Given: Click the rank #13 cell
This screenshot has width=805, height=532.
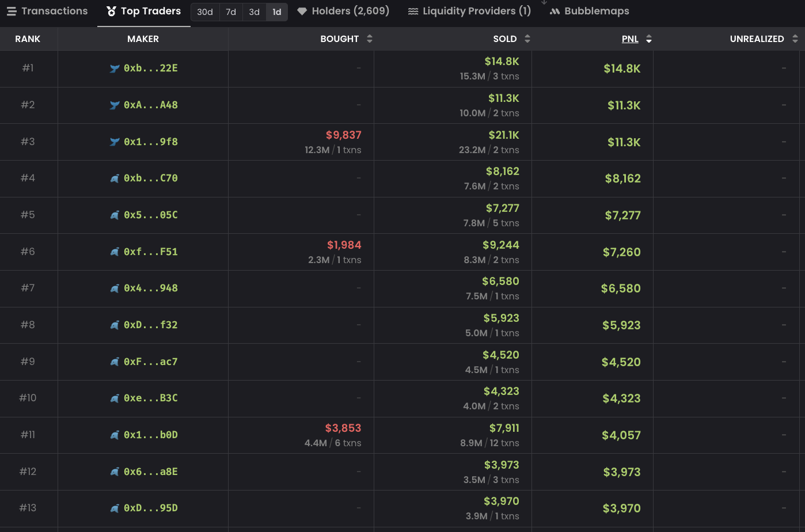Looking at the screenshot, I should [x=28, y=508].
